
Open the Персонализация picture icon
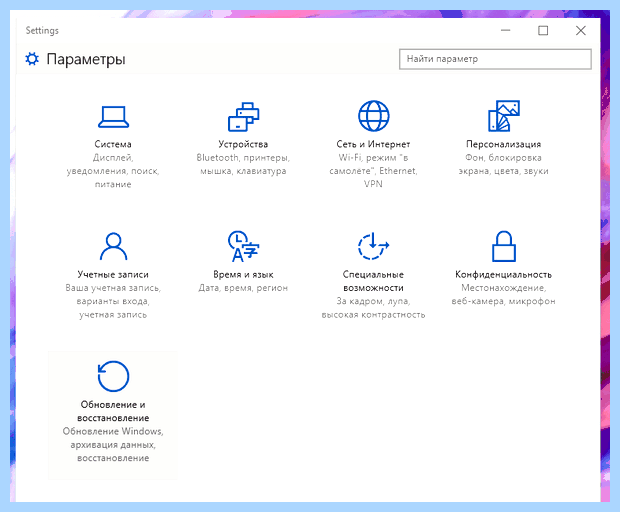(x=503, y=116)
